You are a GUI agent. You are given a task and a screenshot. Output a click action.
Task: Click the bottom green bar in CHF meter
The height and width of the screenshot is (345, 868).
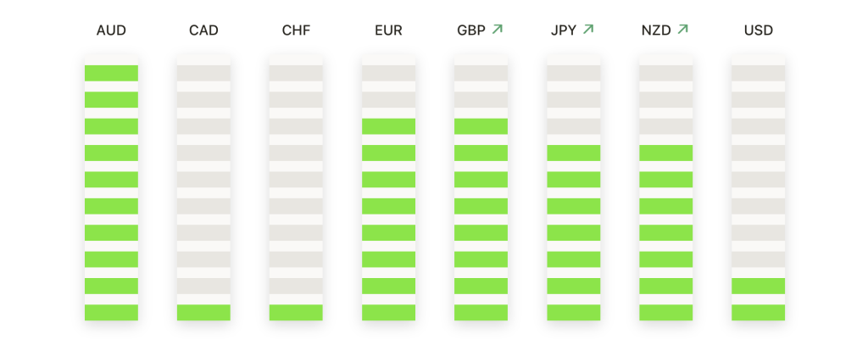click(x=296, y=312)
